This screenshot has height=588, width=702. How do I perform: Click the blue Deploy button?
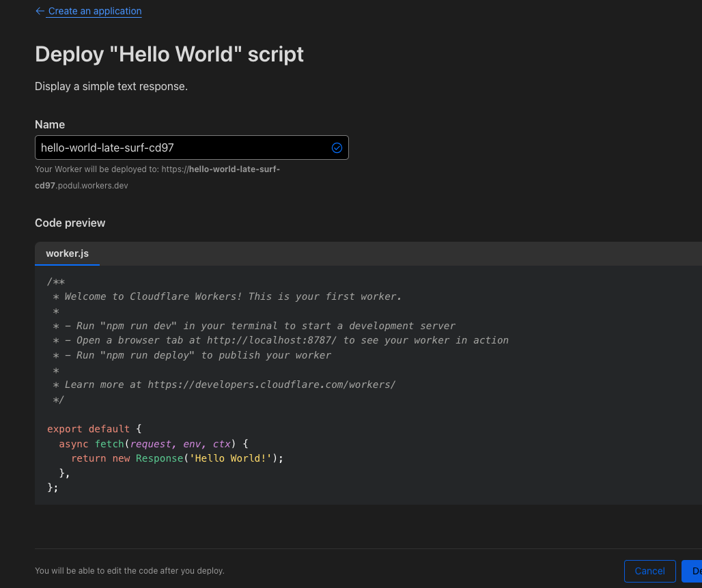[x=692, y=571]
